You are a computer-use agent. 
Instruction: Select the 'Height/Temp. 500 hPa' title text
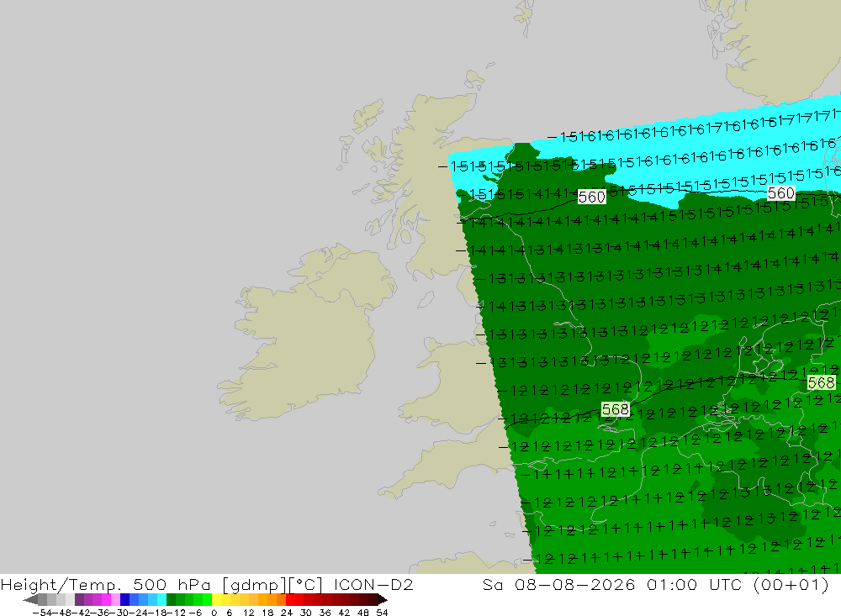106,585
